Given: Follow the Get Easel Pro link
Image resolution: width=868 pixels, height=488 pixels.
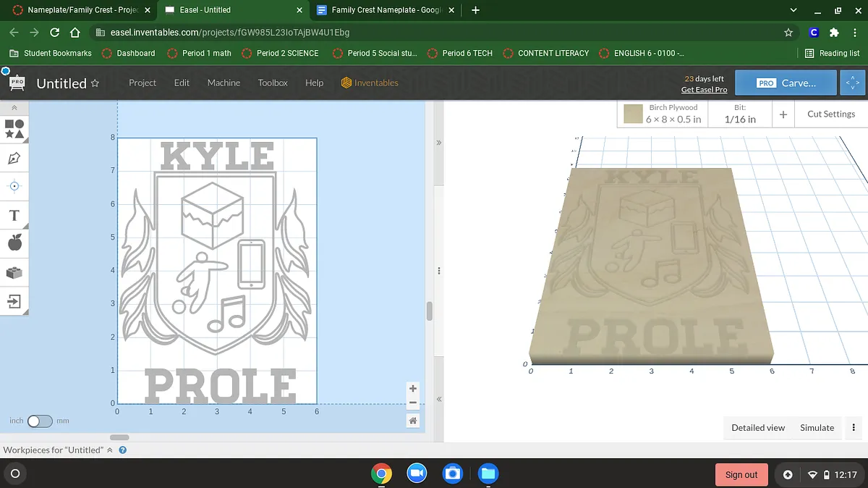Looking at the screenshot, I should pos(704,90).
